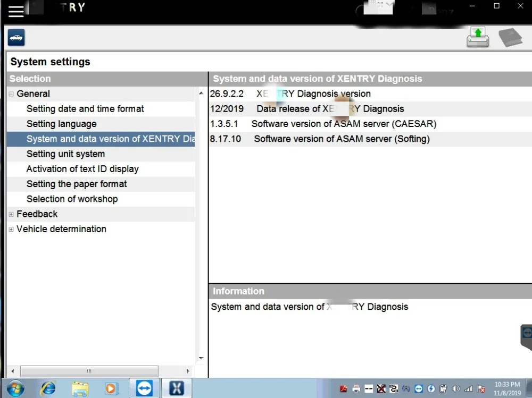Click the 26.9.2.2 version row
This screenshot has height=398, width=532.
coord(370,94)
